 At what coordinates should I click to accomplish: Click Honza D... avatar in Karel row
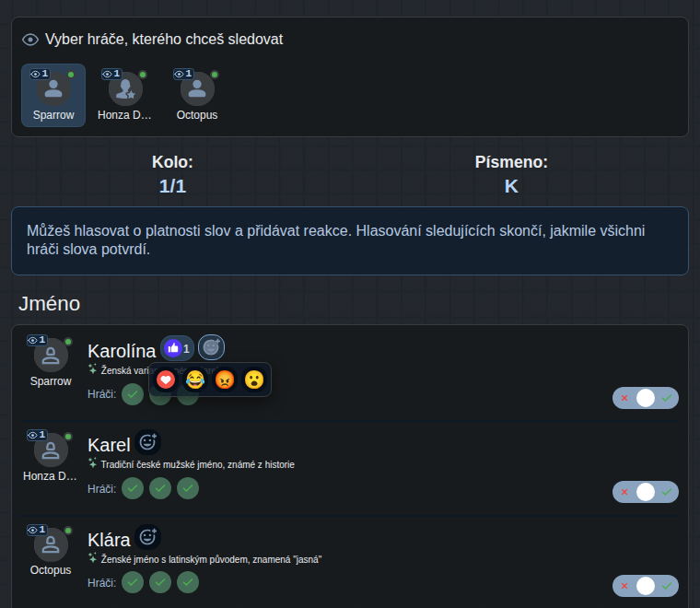(x=51, y=450)
